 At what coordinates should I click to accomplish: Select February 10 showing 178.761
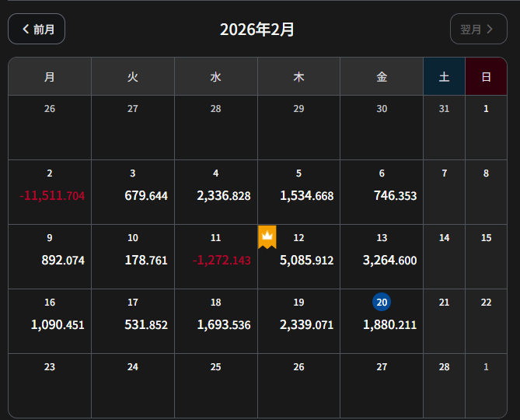133,257
